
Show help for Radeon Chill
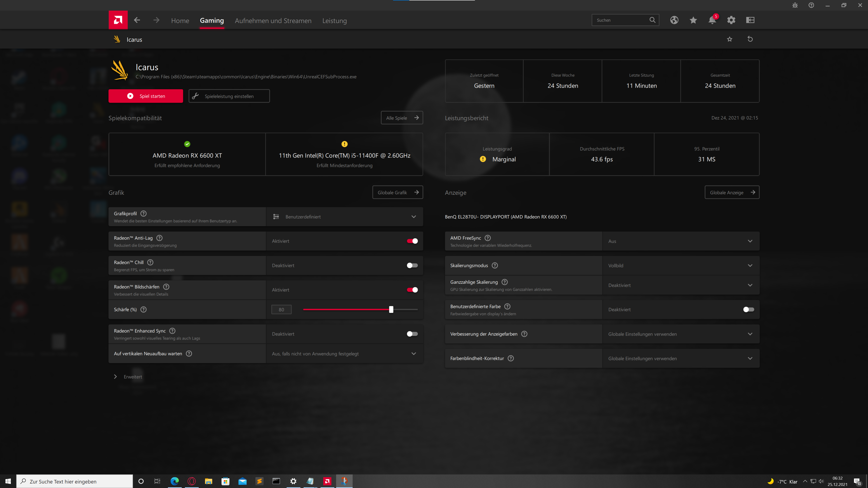[151, 262]
